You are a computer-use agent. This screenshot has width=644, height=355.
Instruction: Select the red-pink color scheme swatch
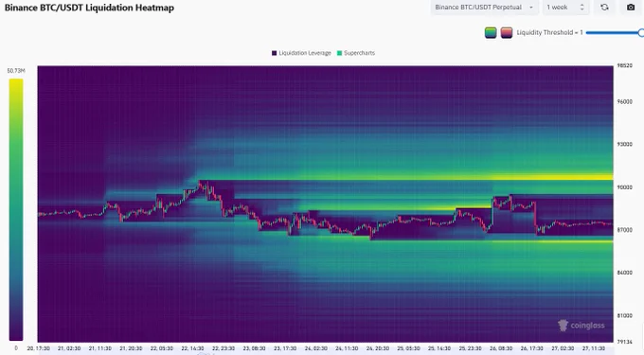pyautogui.click(x=507, y=32)
